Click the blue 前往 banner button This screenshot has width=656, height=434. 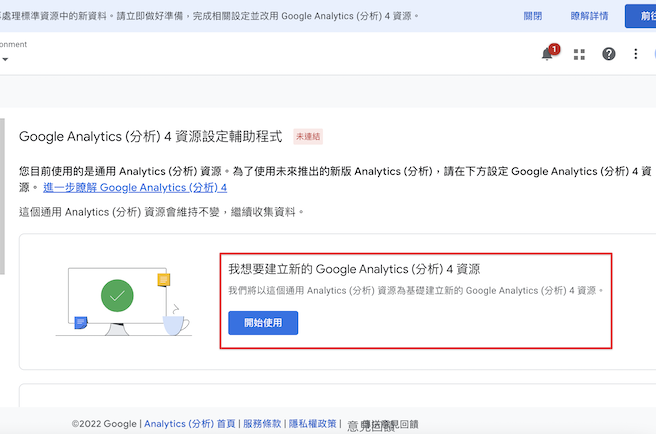coord(641,16)
